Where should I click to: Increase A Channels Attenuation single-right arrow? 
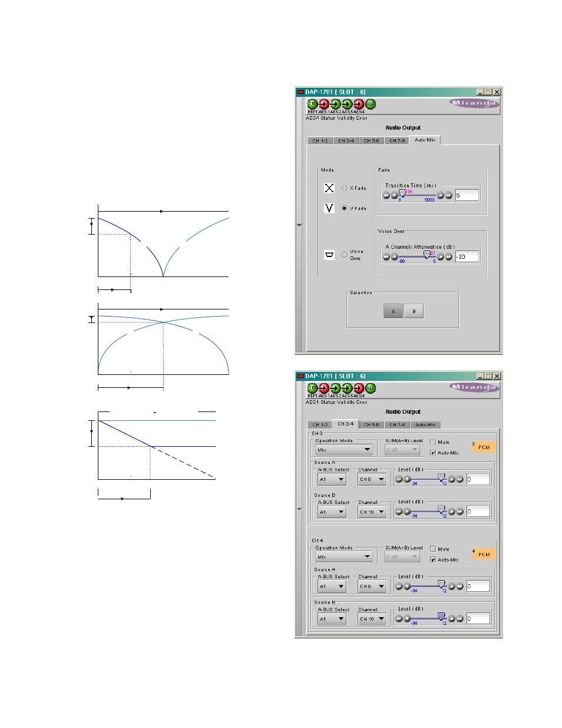(x=441, y=256)
